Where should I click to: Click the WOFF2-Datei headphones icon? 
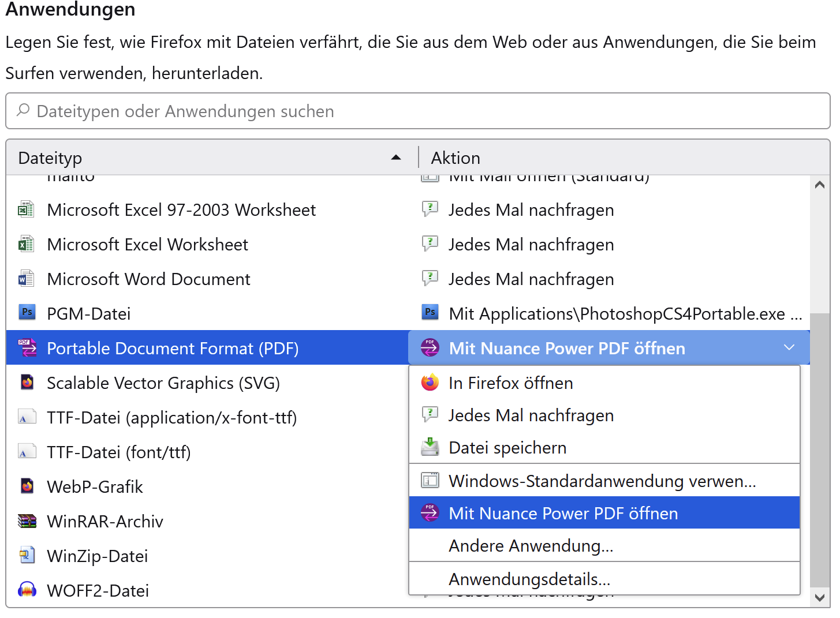point(27,590)
